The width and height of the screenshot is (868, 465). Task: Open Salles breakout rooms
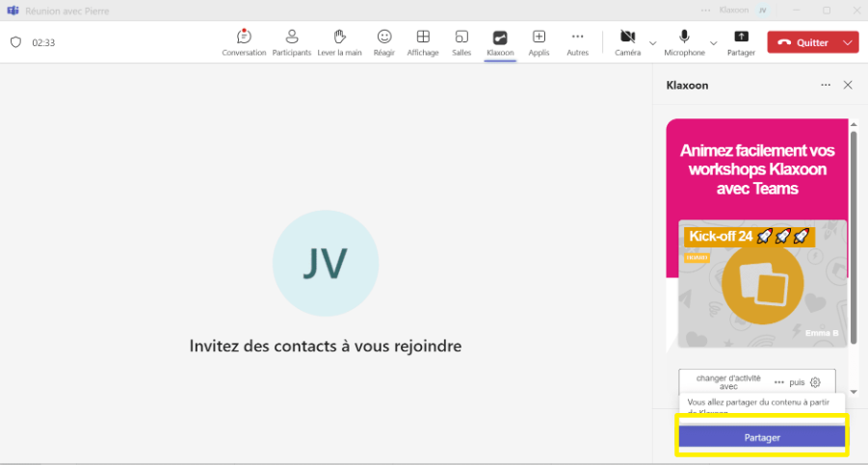[461, 41]
